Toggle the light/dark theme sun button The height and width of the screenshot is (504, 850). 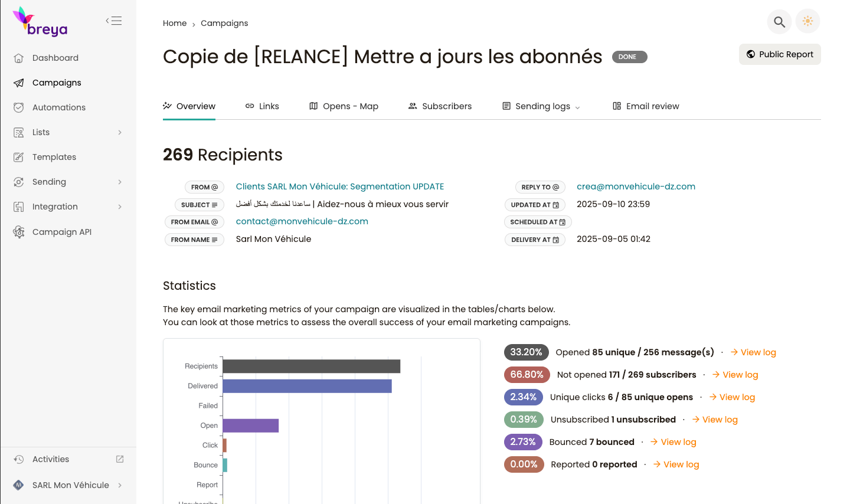(807, 21)
